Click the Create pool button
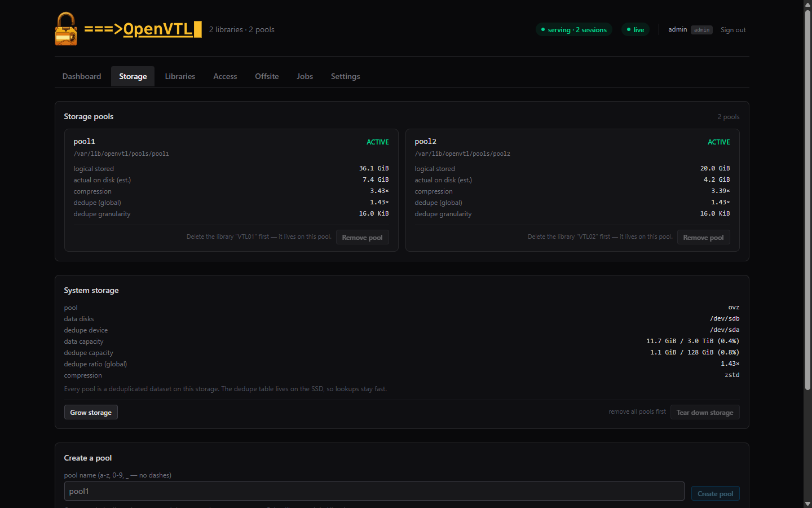Image resolution: width=812 pixels, height=508 pixels. (x=716, y=494)
